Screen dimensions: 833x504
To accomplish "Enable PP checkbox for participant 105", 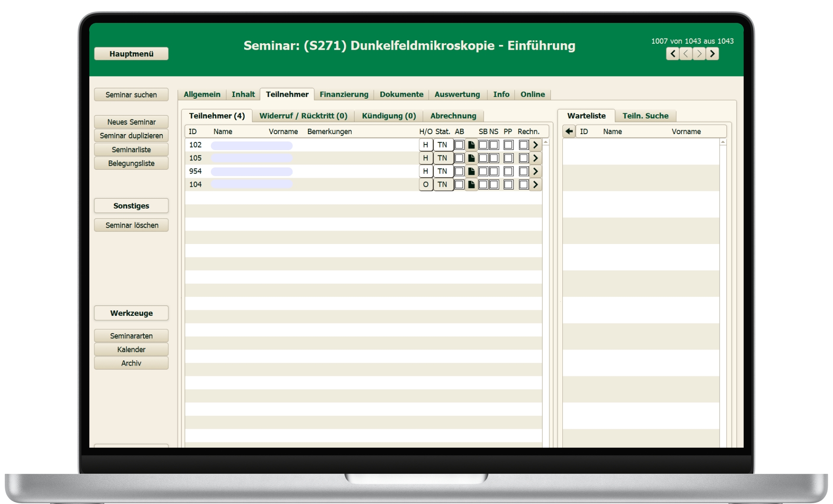I will point(508,158).
